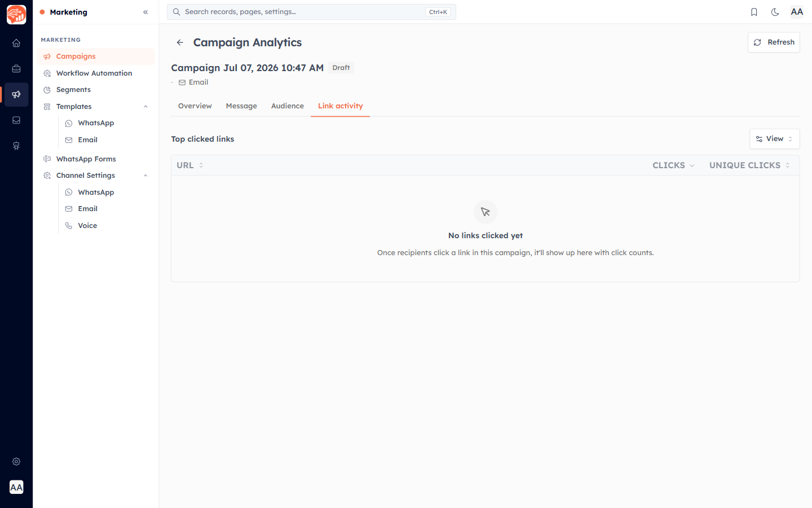Collapse the Channel Settings section chevron
This screenshot has height=508, width=812.
(145, 176)
